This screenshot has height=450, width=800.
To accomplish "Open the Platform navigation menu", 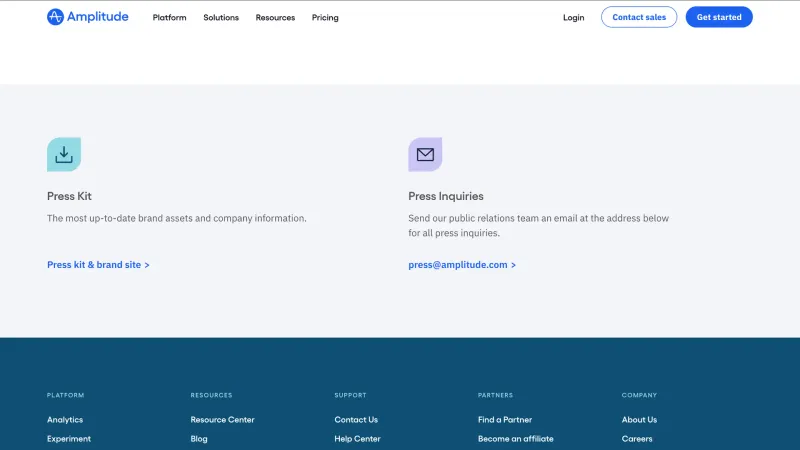I will click(169, 17).
